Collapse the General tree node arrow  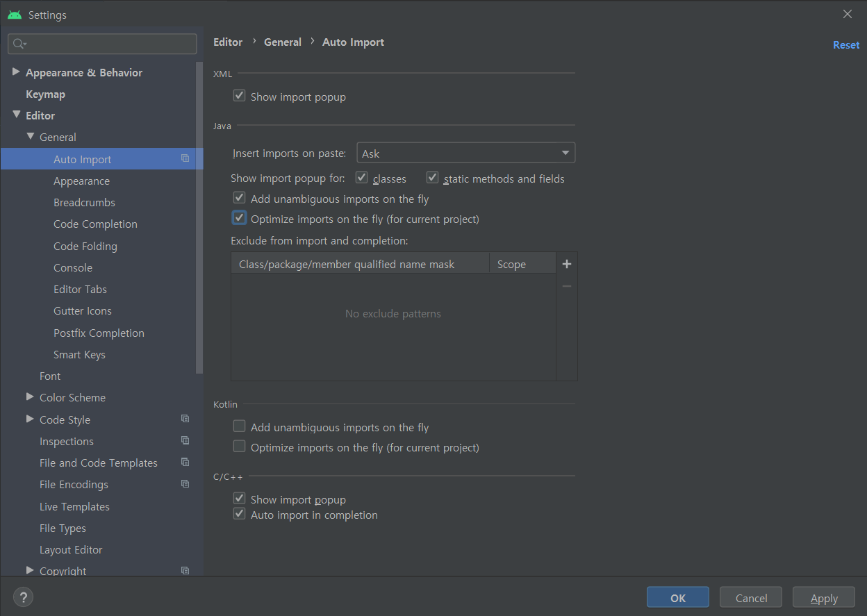pyautogui.click(x=30, y=136)
